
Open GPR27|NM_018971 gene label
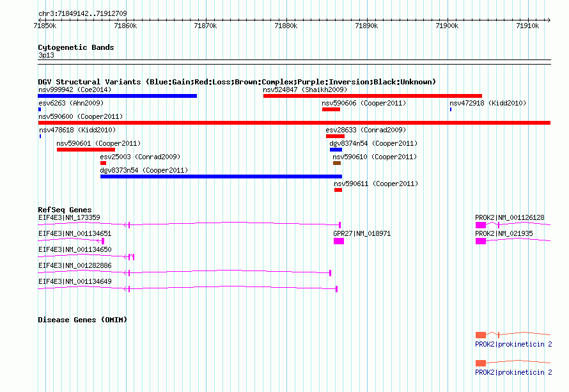point(362,233)
